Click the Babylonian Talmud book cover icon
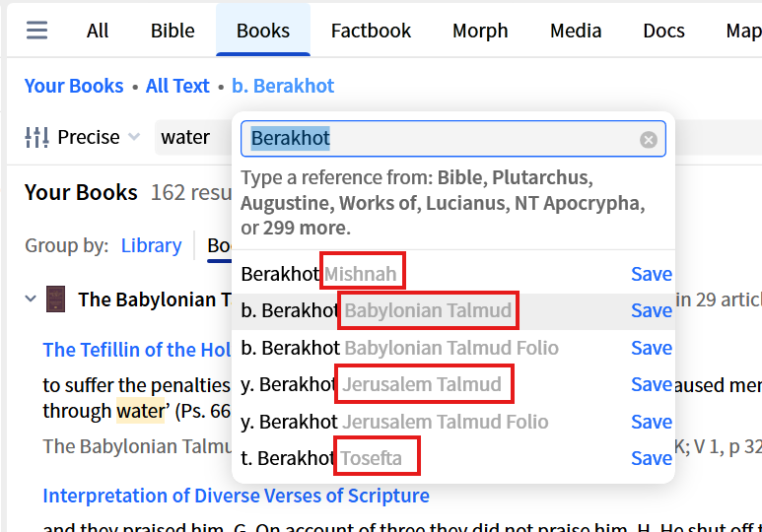 pos(55,299)
